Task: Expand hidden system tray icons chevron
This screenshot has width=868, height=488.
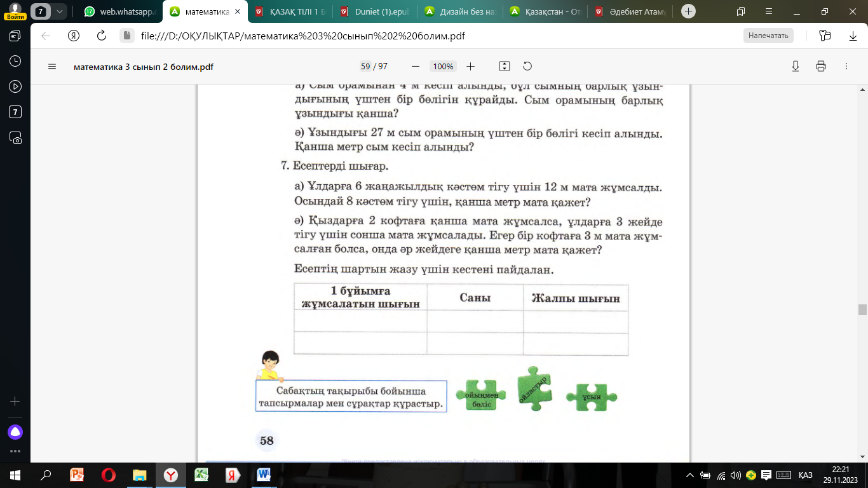Action: 691,475
